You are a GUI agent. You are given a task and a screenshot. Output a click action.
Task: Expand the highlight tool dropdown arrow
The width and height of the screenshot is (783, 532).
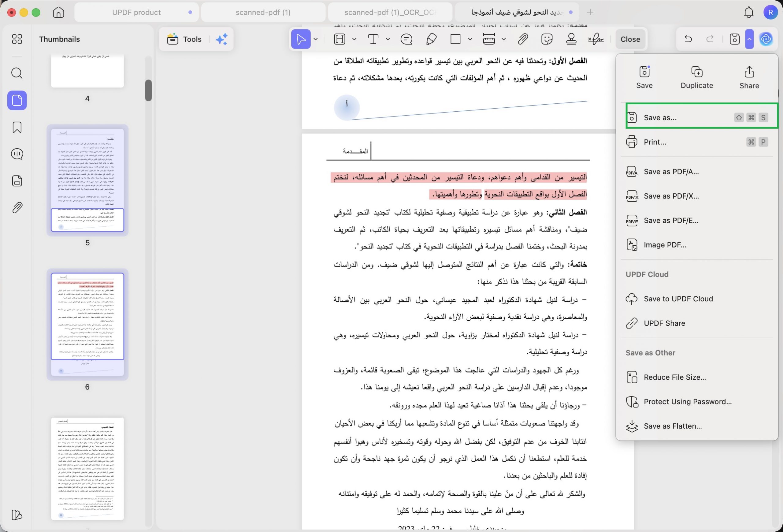pos(354,39)
